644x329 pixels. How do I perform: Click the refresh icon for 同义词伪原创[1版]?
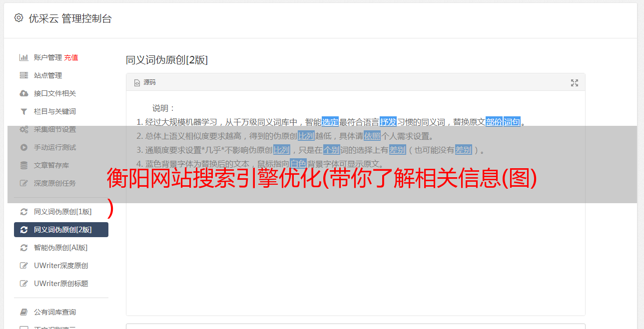[x=23, y=212]
